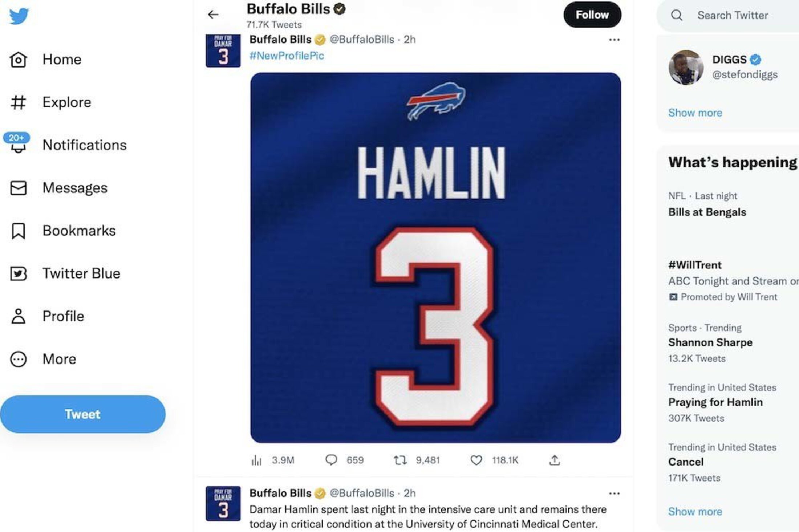This screenshot has width=799, height=532.
Task: Open the three-dot menu on the Damar Hamlin update tweet
Action: pos(614,493)
